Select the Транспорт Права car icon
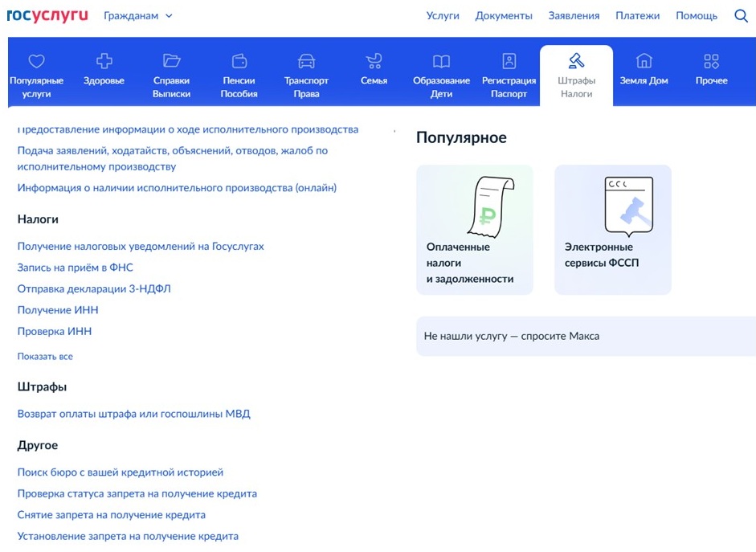This screenshot has width=756, height=552. pos(307,61)
